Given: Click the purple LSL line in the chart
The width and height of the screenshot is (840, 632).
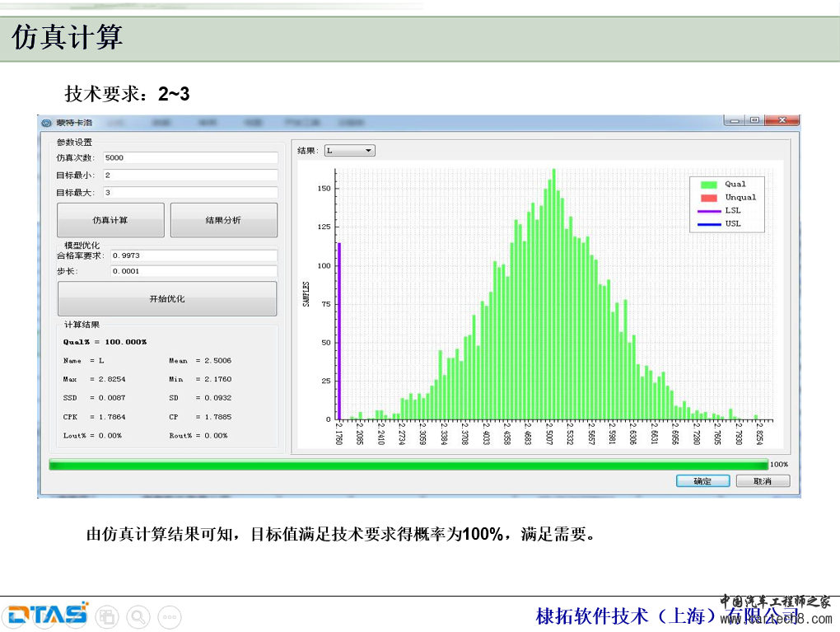Looking at the screenshot, I should (339, 330).
